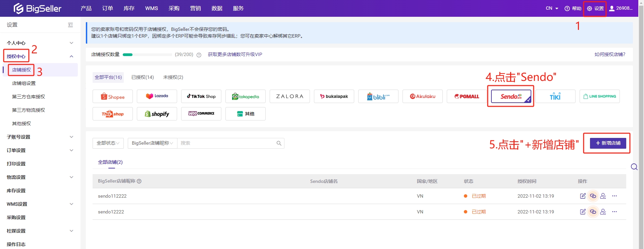644x249 pixels.
Task: Click the search magnifier icon
Action: point(279,143)
